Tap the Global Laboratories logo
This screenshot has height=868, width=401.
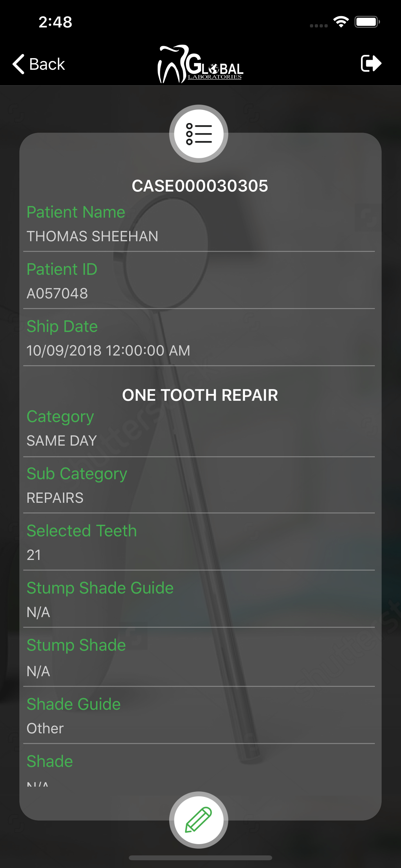click(200, 64)
